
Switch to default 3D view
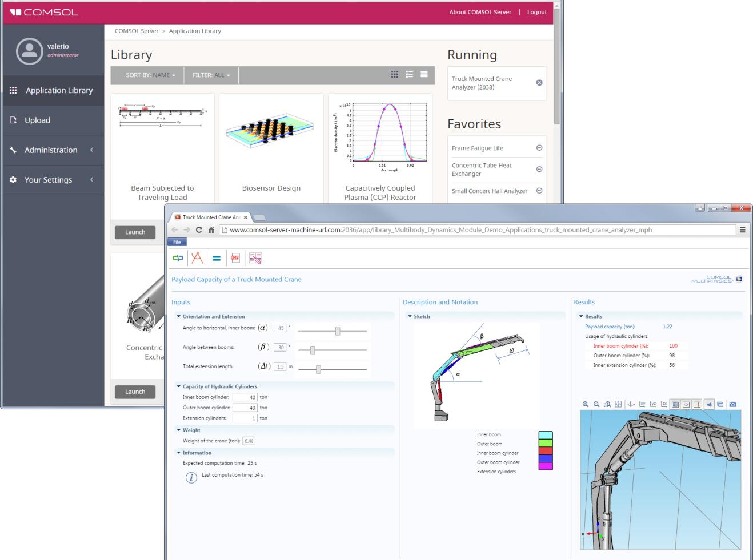[x=631, y=404]
